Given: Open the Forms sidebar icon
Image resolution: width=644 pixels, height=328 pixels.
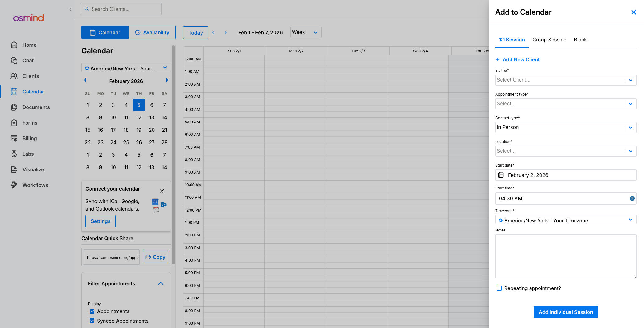Looking at the screenshot, I should point(14,123).
